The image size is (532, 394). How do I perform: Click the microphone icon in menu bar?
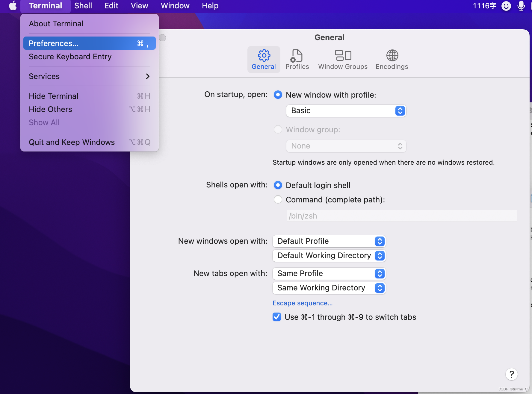click(521, 6)
